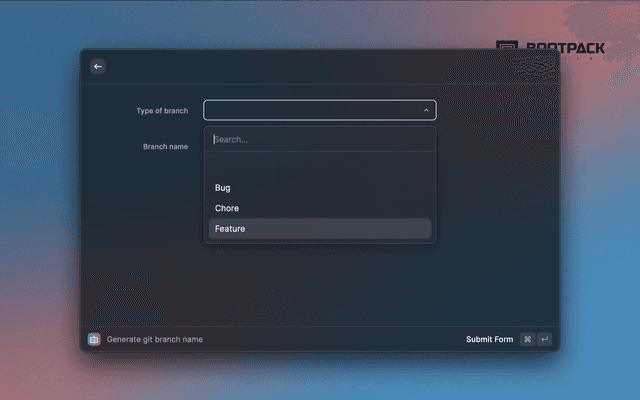Click the Type of branch combo box
Screen dimensions: 640x400
click(319, 111)
